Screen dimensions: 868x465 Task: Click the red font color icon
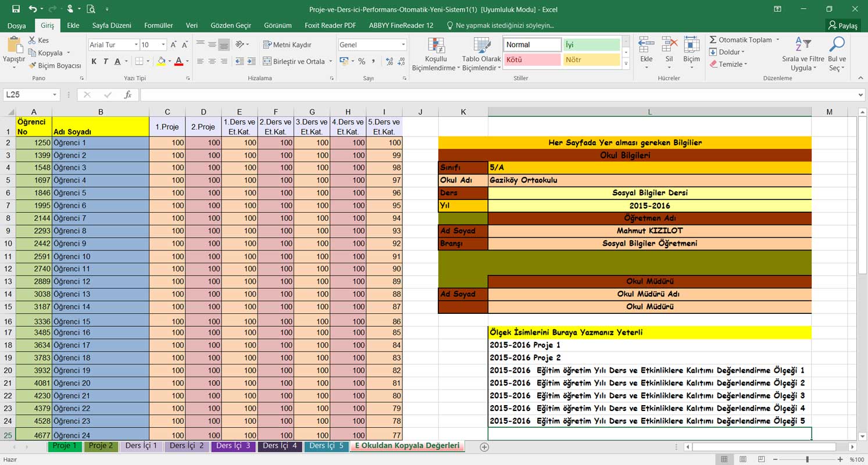click(178, 61)
